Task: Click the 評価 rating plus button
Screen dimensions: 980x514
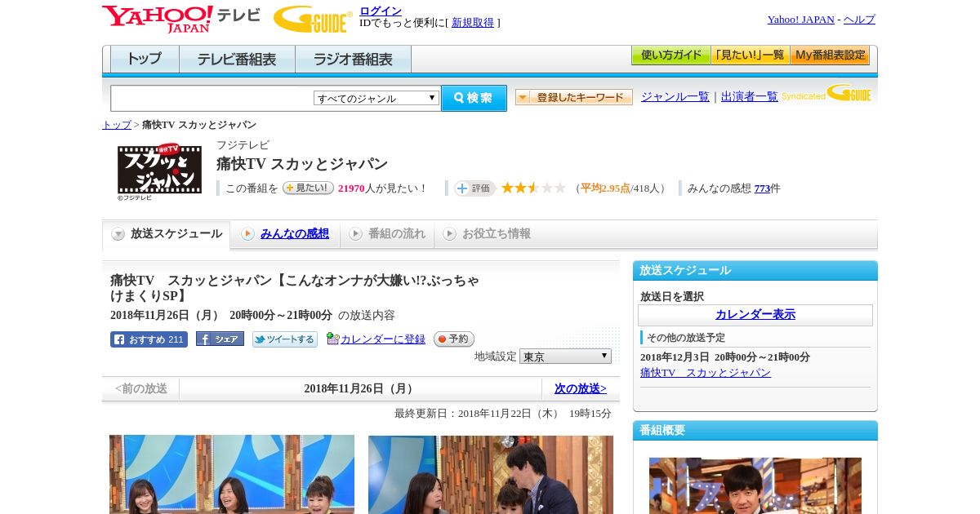Action: click(474, 188)
